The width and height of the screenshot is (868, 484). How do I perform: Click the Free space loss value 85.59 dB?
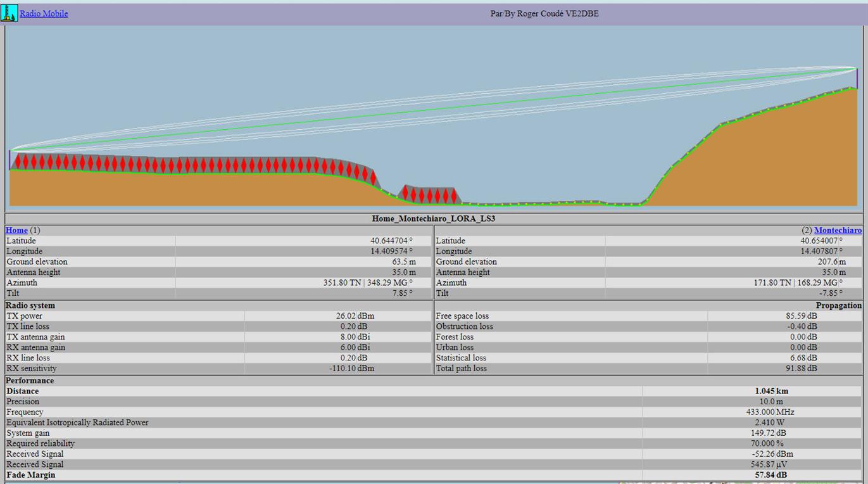802,315
